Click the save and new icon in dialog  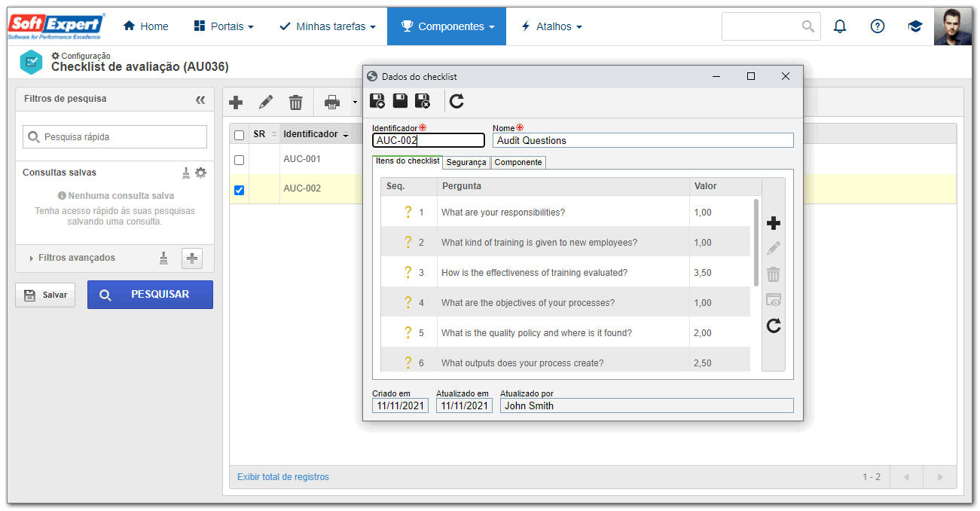point(377,101)
